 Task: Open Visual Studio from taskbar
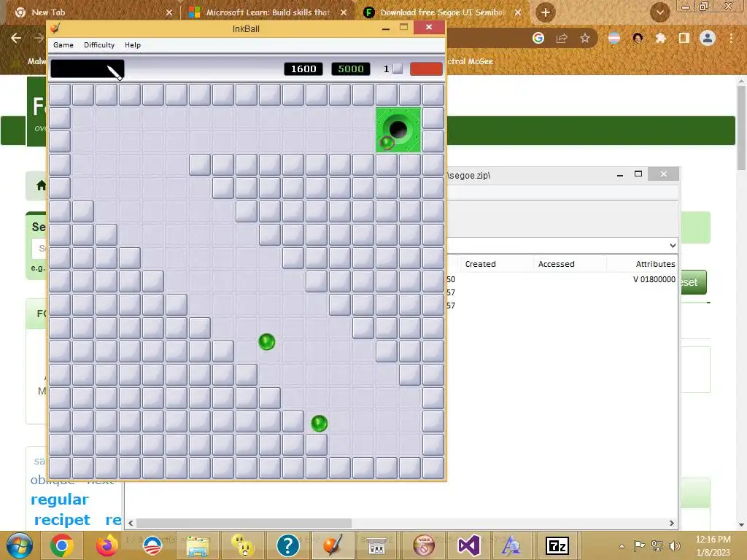click(468, 545)
